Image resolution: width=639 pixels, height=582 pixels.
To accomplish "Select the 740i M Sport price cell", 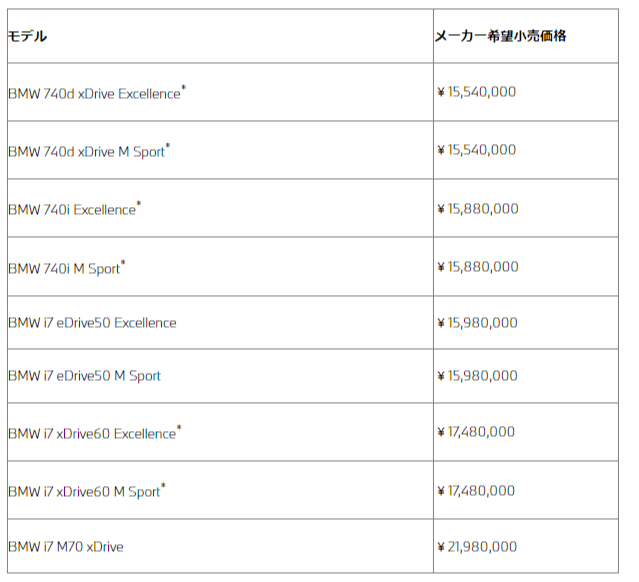I will pos(478,266).
